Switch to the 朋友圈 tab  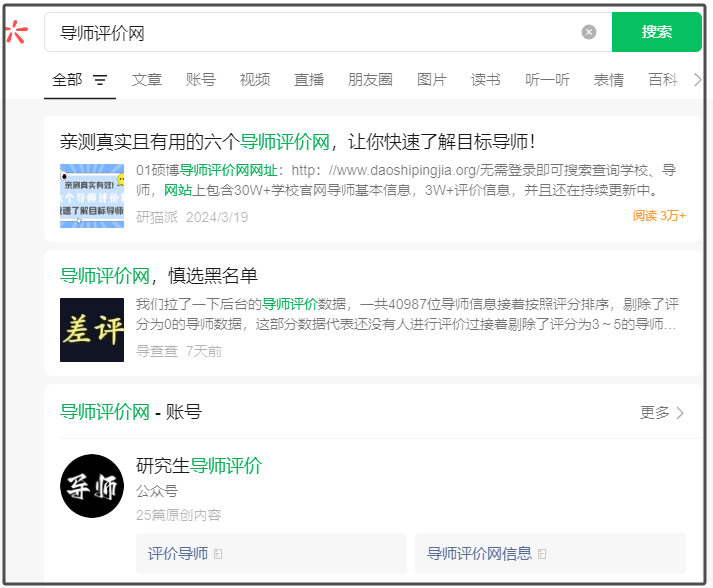pyautogui.click(x=370, y=80)
